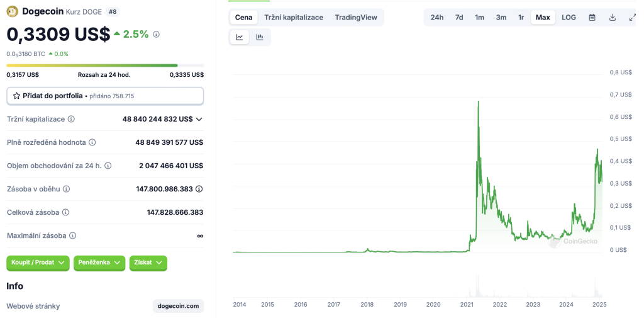This screenshot has height=318, width=644.
Task: Open Získat dropdown
Action: tap(148, 263)
